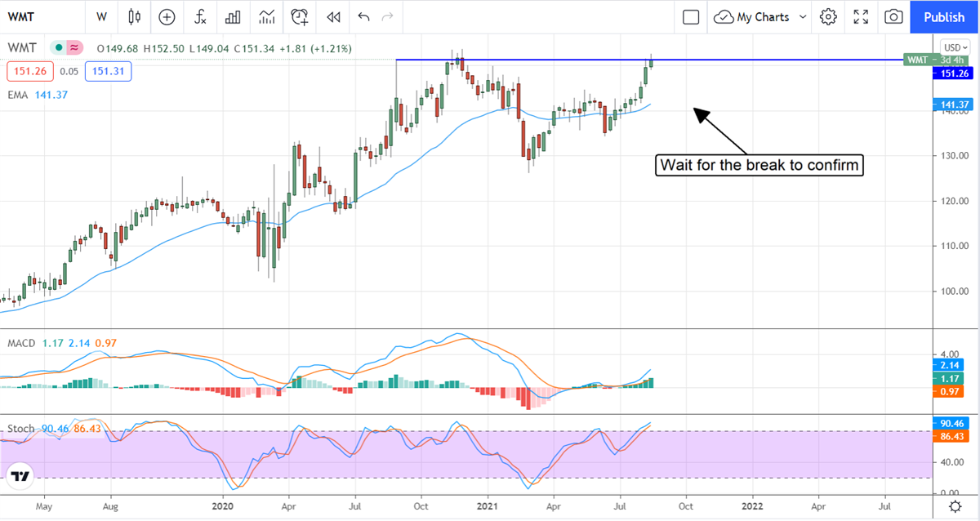Create an alert with the alarm clock icon

pos(300,16)
